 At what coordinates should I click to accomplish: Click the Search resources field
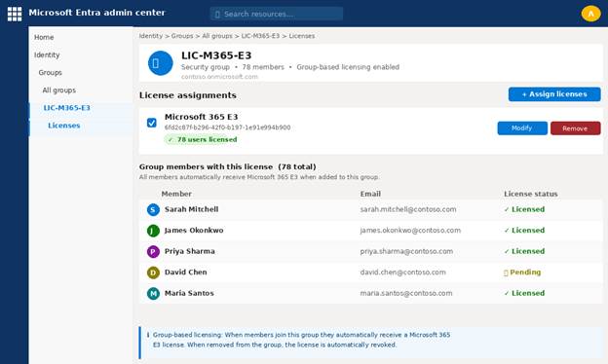pyautogui.click(x=277, y=14)
